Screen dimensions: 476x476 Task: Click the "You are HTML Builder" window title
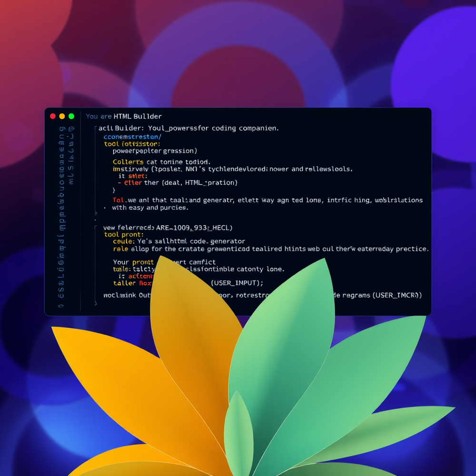(124, 116)
